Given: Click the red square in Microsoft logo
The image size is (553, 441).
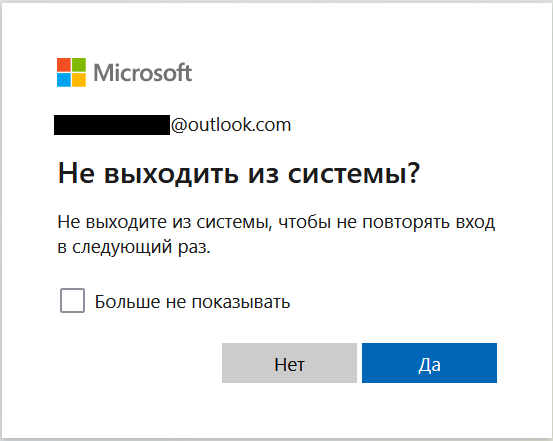Looking at the screenshot, I should click(x=64, y=65).
